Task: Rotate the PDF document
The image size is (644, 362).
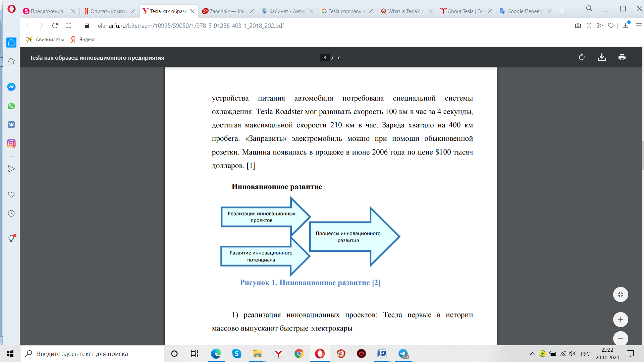Action: (582, 57)
